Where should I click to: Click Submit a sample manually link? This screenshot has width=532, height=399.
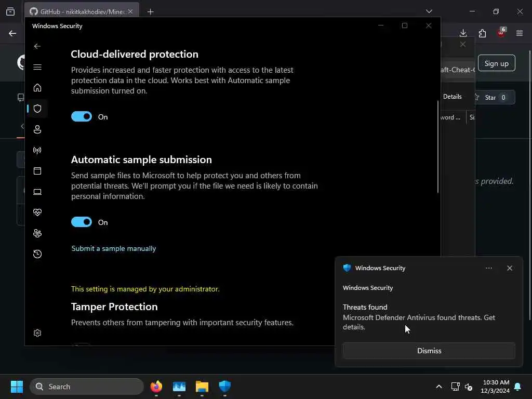tap(114, 248)
